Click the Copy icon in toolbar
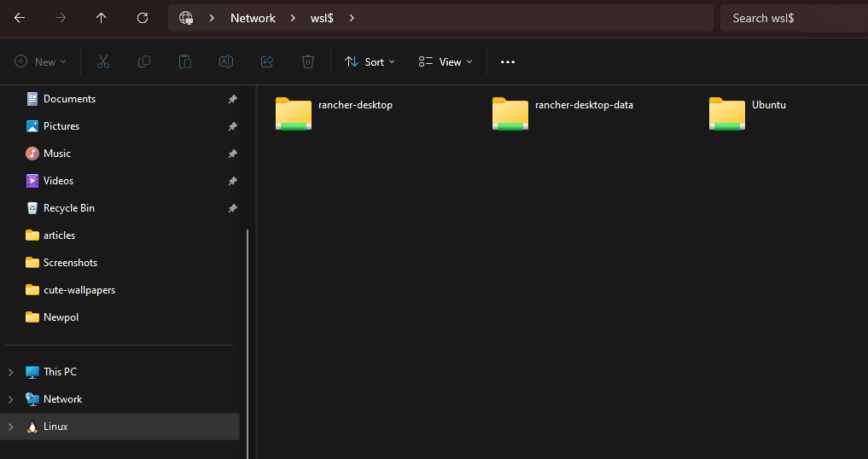This screenshot has height=459, width=868. pyautogui.click(x=144, y=61)
